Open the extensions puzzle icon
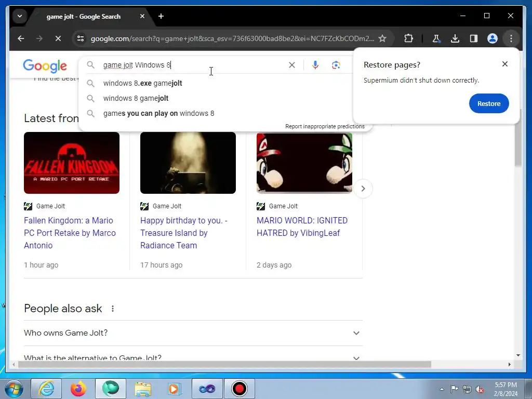532x399 pixels. [x=408, y=38]
